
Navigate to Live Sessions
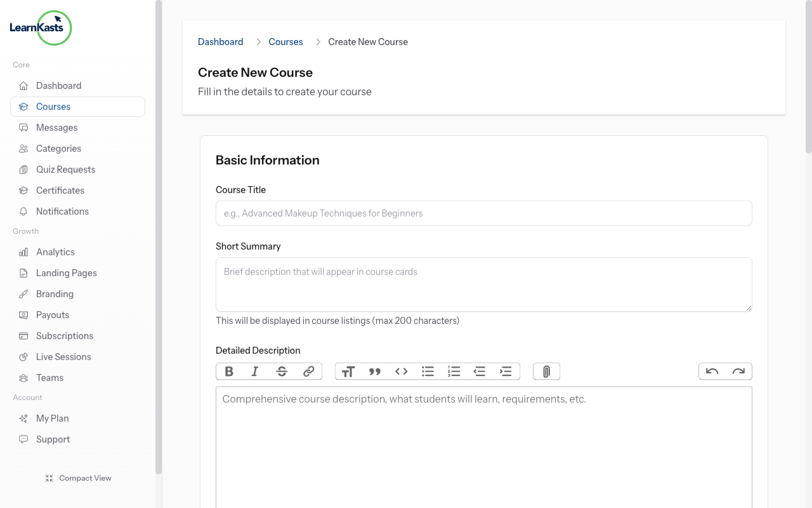coord(62,356)
